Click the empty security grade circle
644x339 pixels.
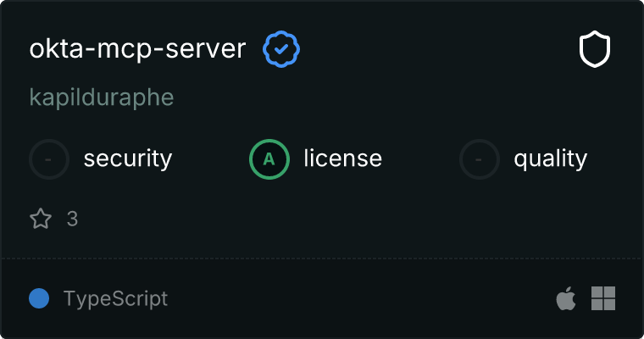[49, 158]
